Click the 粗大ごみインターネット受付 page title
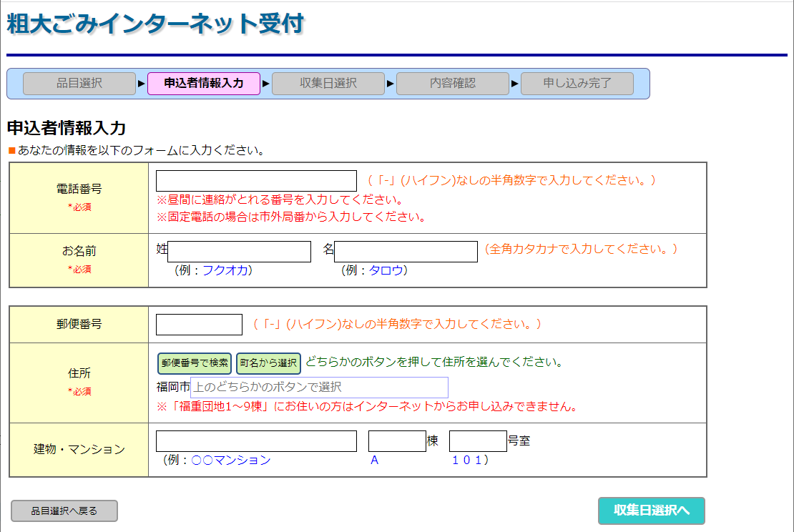The image size is (794, 532). click(155, 24)
